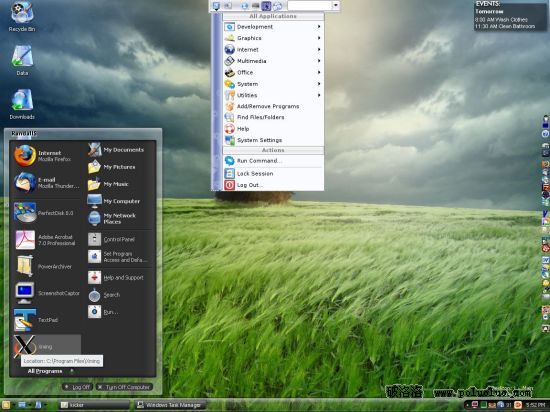
Task: Launch Mozilla Firefox from the start menu
Action: [46, 156]
